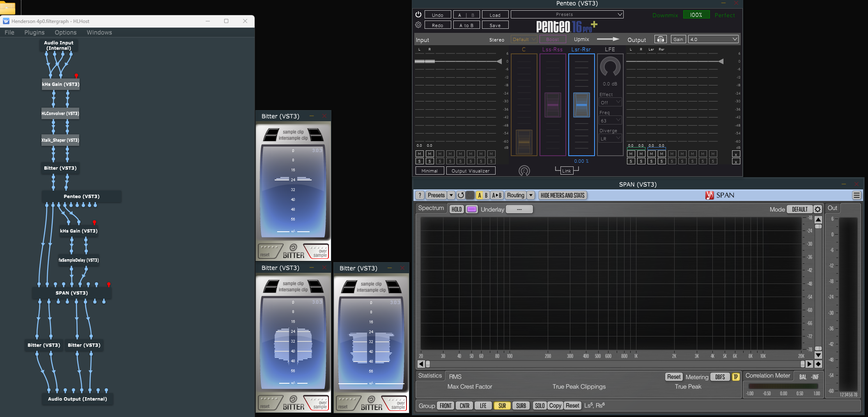This screenshot has height=417, width=868.
Task: Select the Xtalk_Shaper node in the graph
Action: 60,140
